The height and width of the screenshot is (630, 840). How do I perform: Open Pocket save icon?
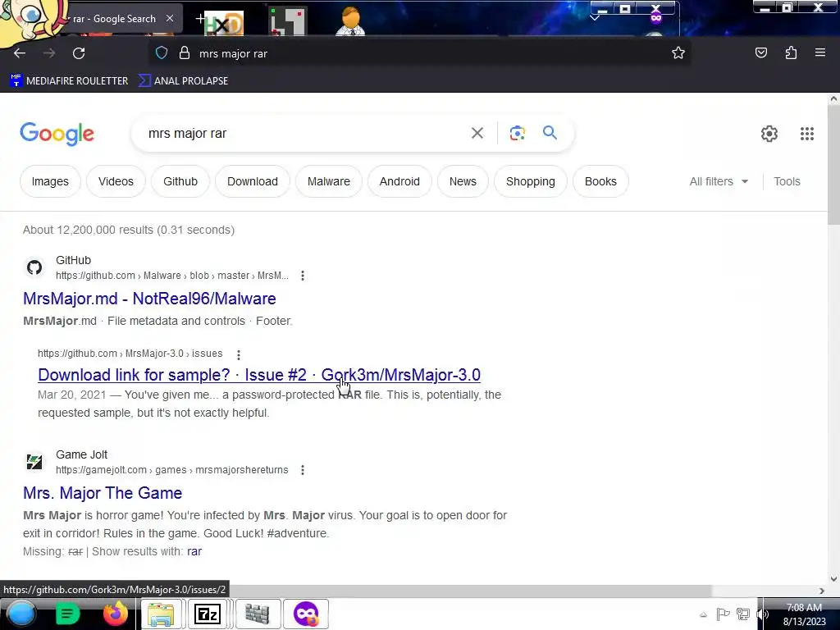click(761, 53)
